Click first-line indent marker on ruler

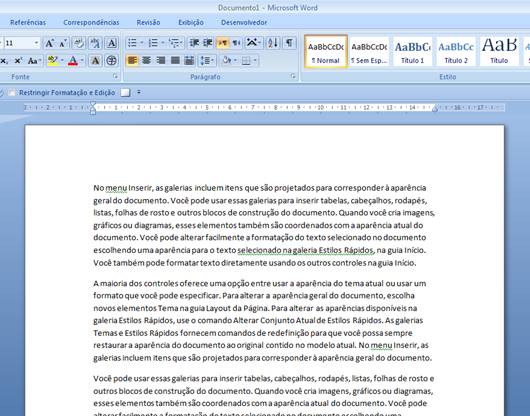(x=93, y=104)
